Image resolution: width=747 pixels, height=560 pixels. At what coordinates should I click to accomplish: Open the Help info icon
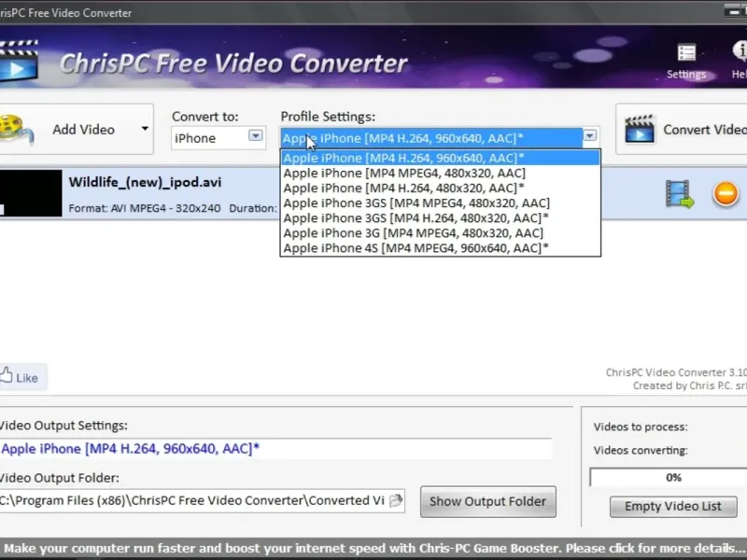740,60
